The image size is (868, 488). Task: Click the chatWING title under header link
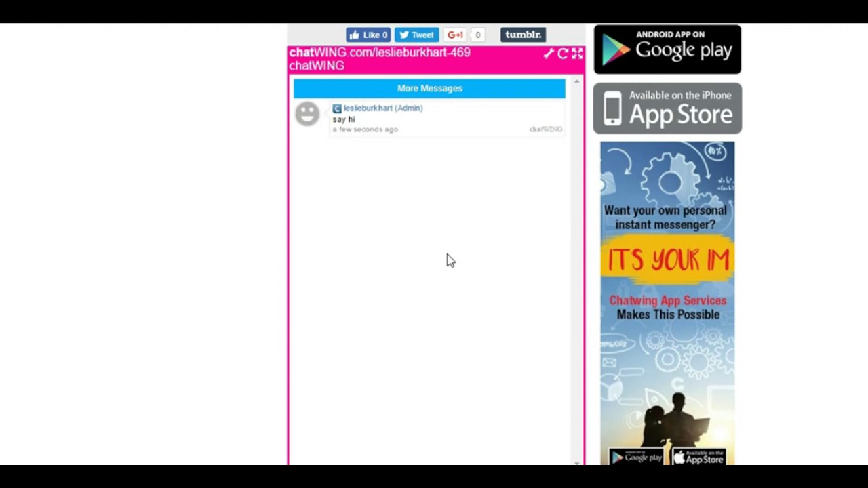[x=317, y=66]
